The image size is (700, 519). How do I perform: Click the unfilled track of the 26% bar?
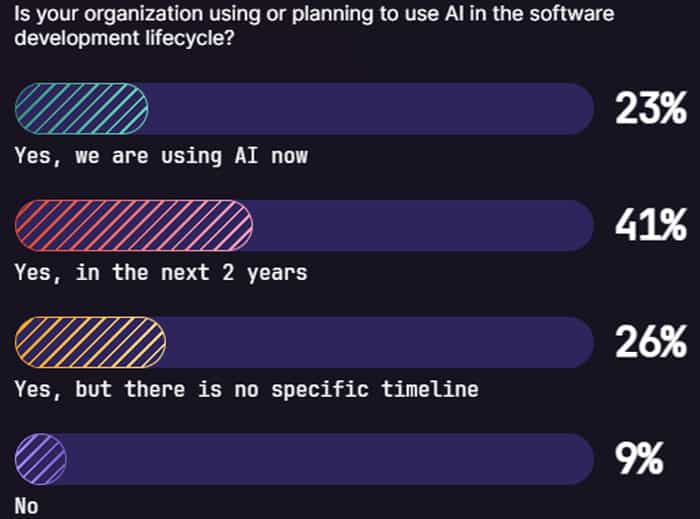380,342
